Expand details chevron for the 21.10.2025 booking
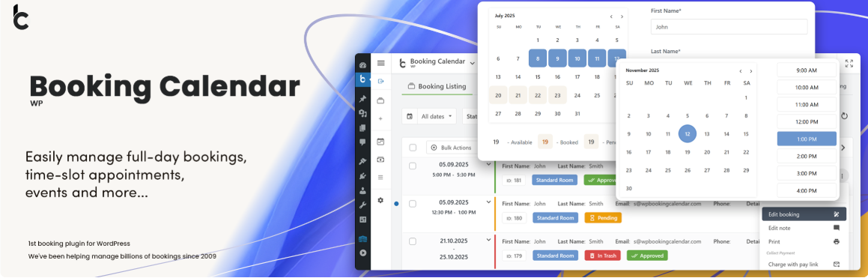 488,240
